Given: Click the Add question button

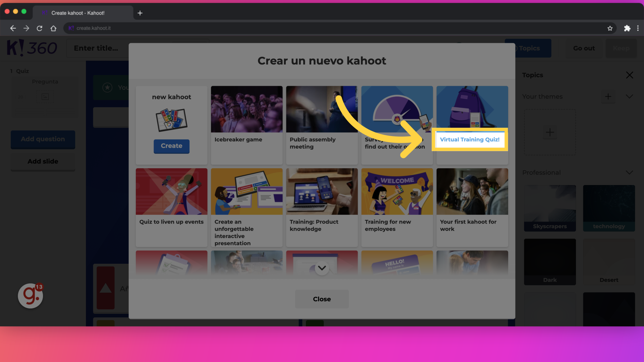Looking at the screenshot, I should click(43, 139).
